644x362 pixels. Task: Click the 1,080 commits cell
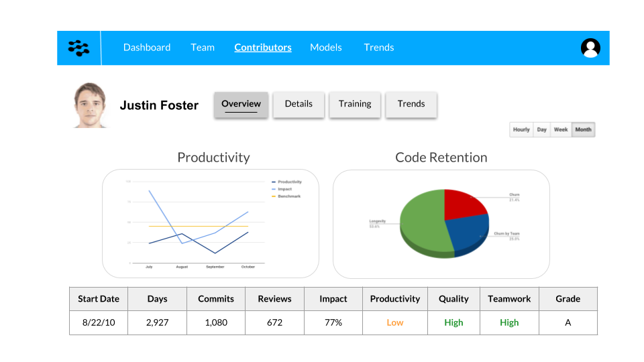point(216,322)
